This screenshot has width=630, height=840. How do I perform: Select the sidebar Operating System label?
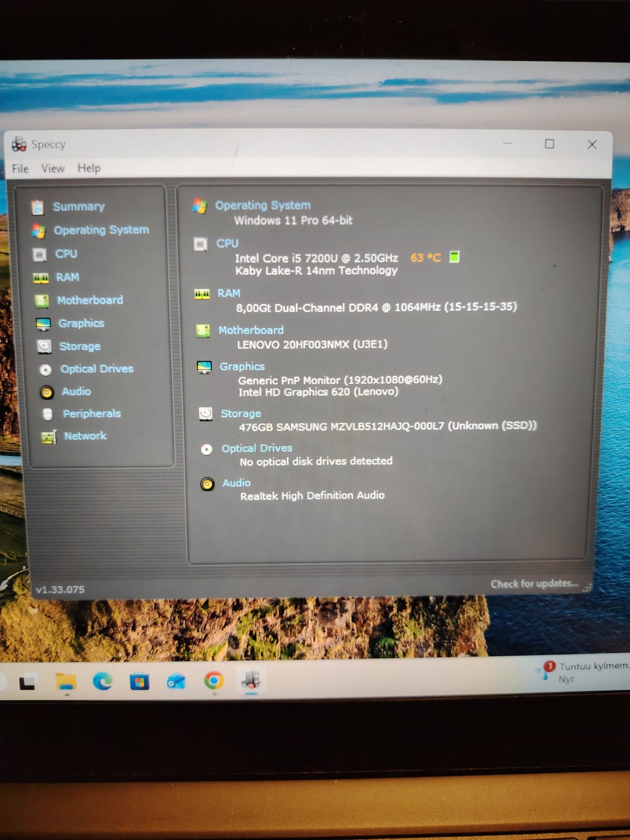102,230
